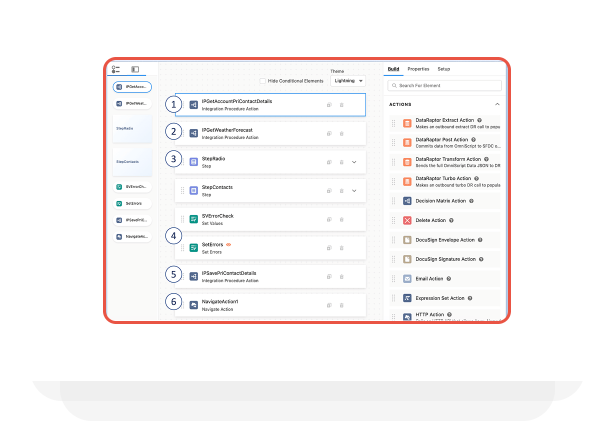
Task: Clone the IPSavePriContactDetails element
Action: (x=329, y=277)
